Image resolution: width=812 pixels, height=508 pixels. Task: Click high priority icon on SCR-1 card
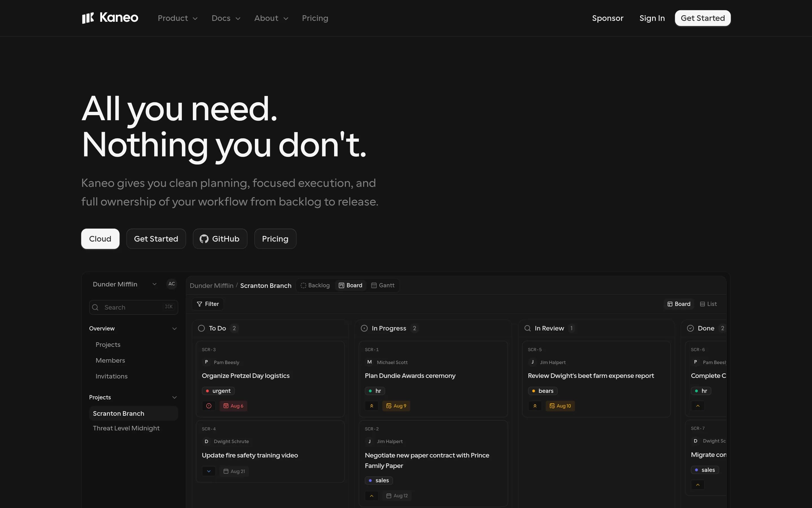[x=371, y=406]
